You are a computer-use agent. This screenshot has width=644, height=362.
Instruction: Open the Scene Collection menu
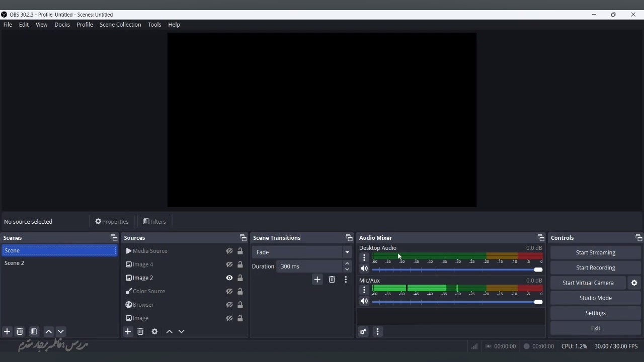[120, 25]
